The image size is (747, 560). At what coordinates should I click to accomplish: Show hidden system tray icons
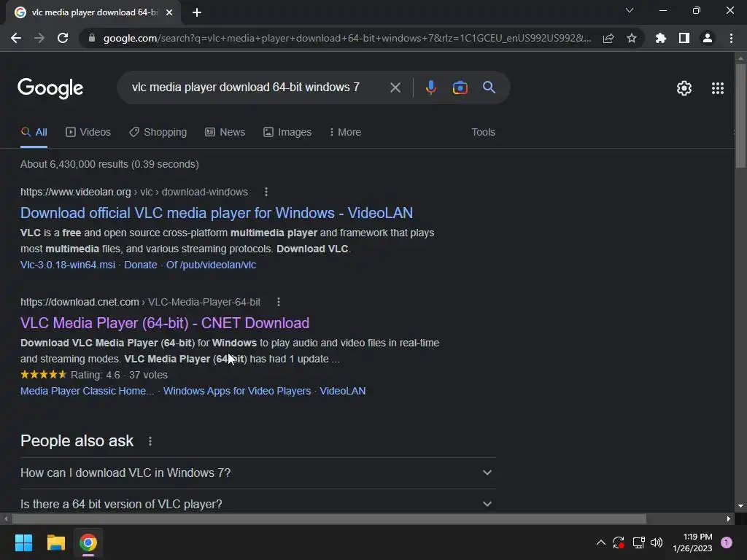[x=601, y=542]
